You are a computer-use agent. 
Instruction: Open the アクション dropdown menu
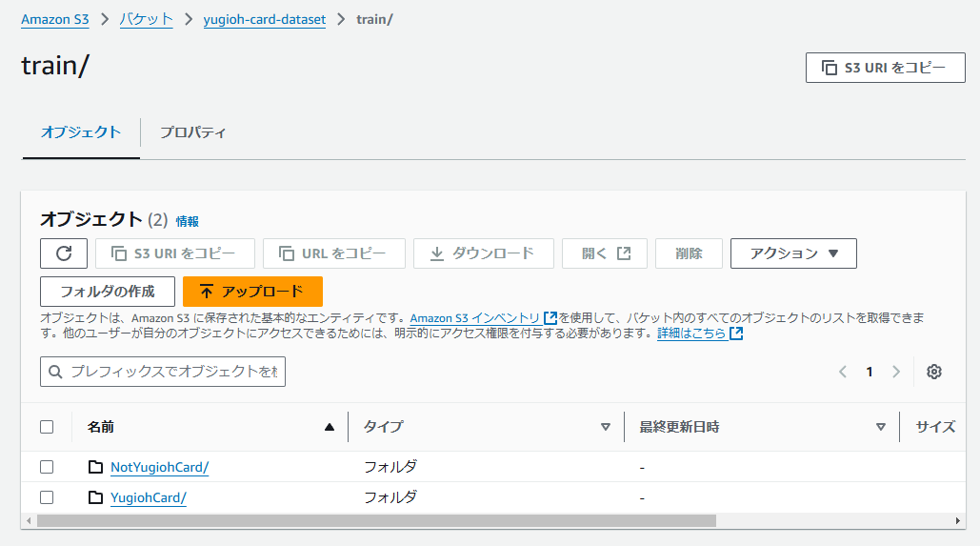[x=793, y=253]
